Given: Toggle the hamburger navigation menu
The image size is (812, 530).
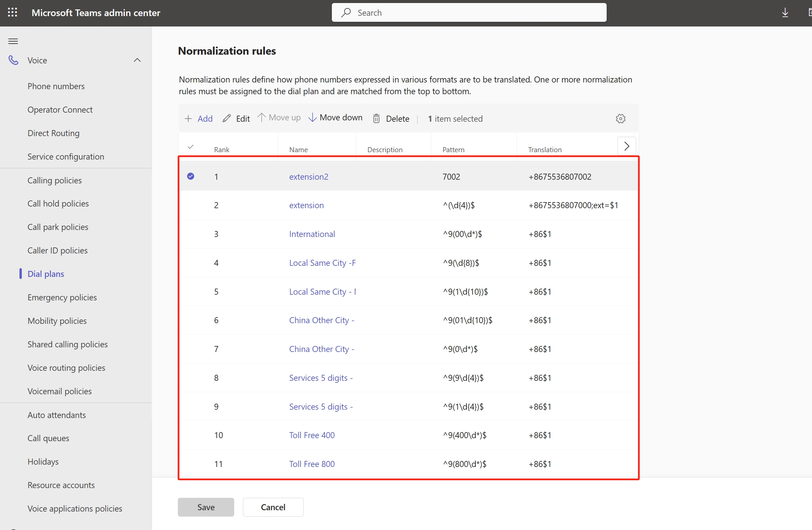Looking at the screenshot, I should 13,41.
